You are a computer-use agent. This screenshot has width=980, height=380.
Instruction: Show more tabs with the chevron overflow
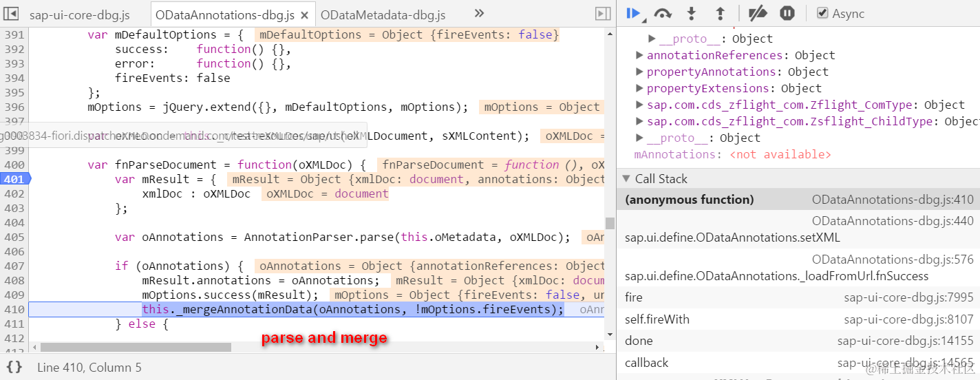pyautogui.click(x=480, y=14)
